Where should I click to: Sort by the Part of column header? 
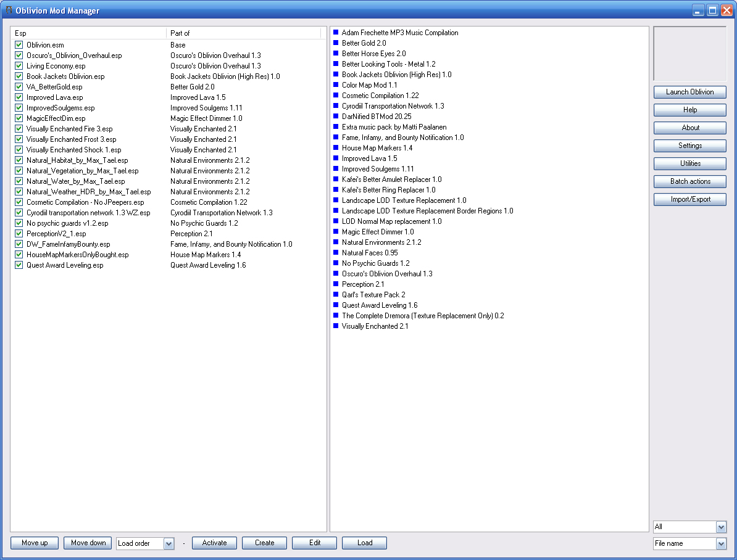point(243,33)
